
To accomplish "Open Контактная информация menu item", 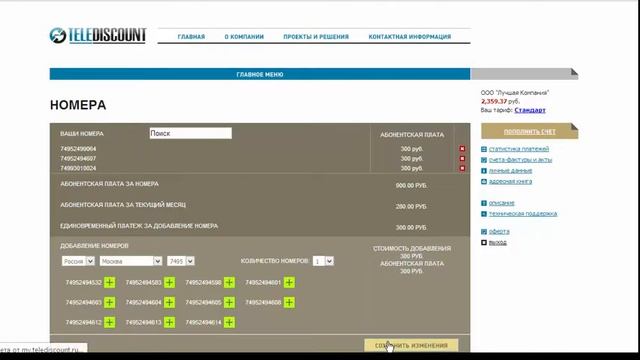I will click(x=410, y=37).
